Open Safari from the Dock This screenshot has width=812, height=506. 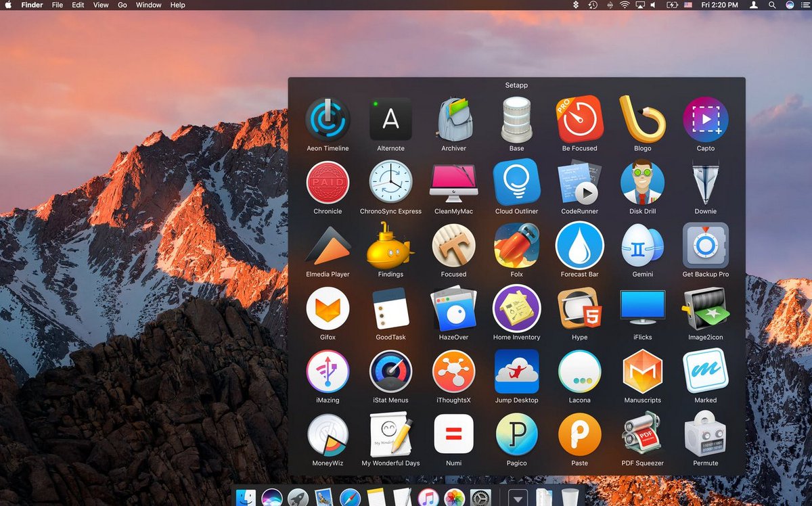(x=351, y=499)
